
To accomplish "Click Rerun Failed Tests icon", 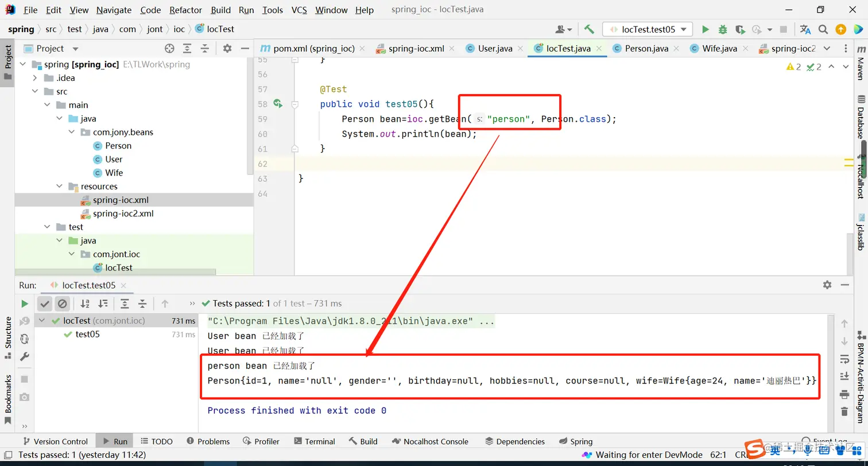I will [25, 321].
